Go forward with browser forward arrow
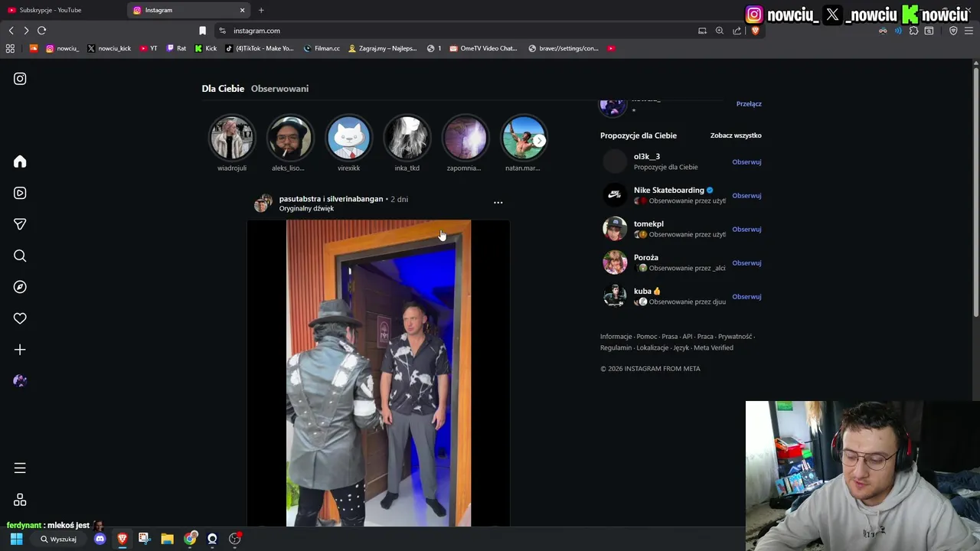 click(26, 31)
